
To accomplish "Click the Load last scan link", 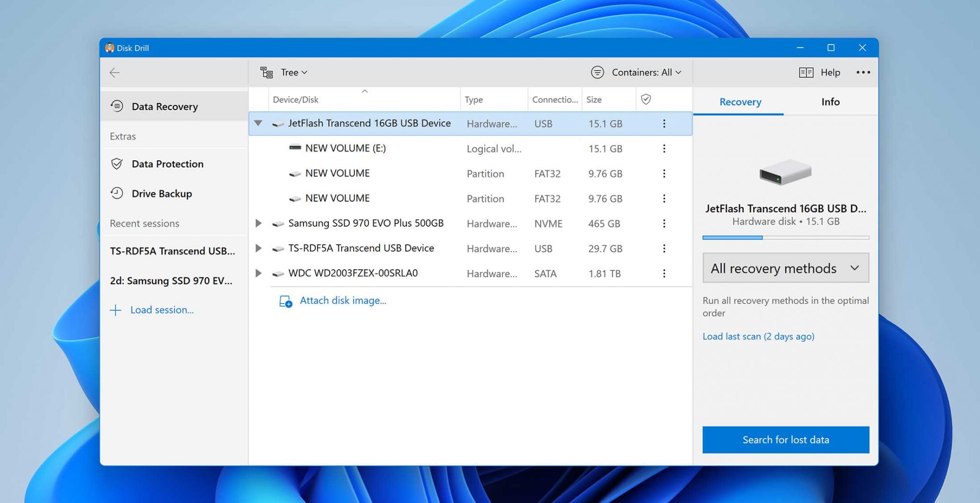I will point(758,337).
